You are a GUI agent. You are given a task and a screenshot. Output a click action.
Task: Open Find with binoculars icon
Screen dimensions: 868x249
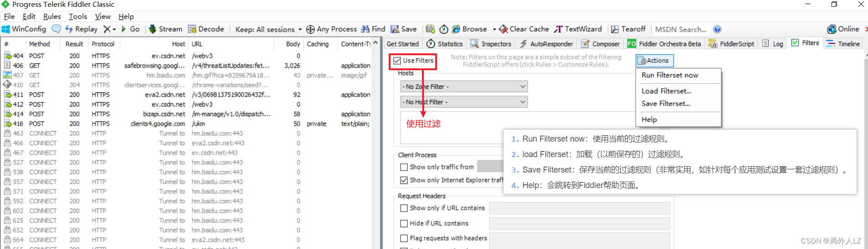tap(365, 29)
